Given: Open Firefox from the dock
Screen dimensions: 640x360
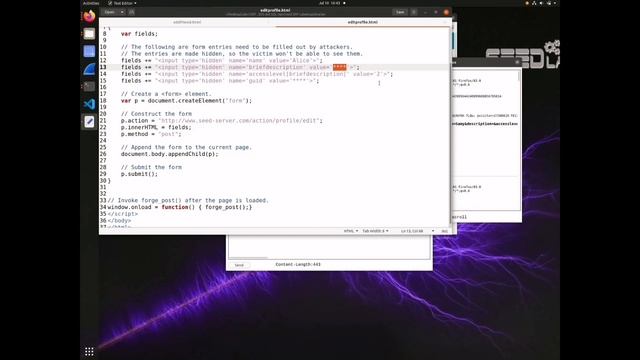Looking at the screenshot, I should (89, 16).
